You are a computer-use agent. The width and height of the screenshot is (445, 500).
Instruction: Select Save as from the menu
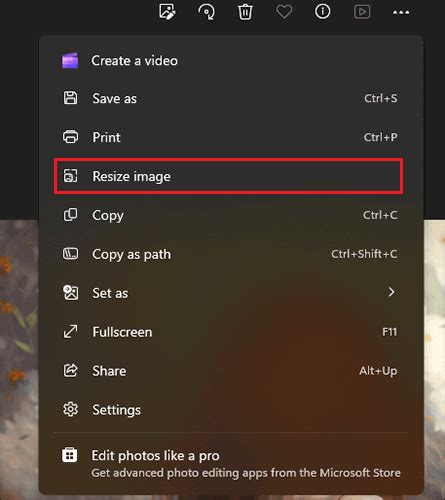[x=231, y=98]
